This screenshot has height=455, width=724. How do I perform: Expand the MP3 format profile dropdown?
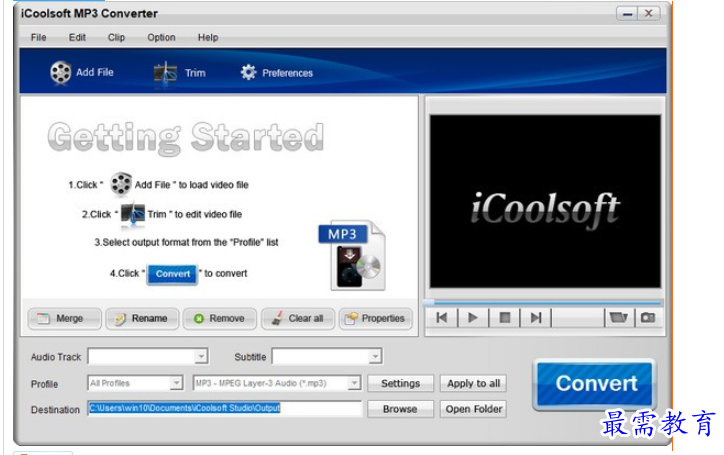[354, 383]
